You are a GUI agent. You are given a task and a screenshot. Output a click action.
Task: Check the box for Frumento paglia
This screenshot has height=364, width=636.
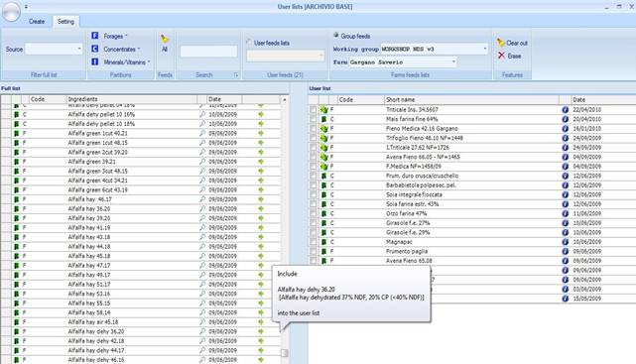tap(313, 251)
